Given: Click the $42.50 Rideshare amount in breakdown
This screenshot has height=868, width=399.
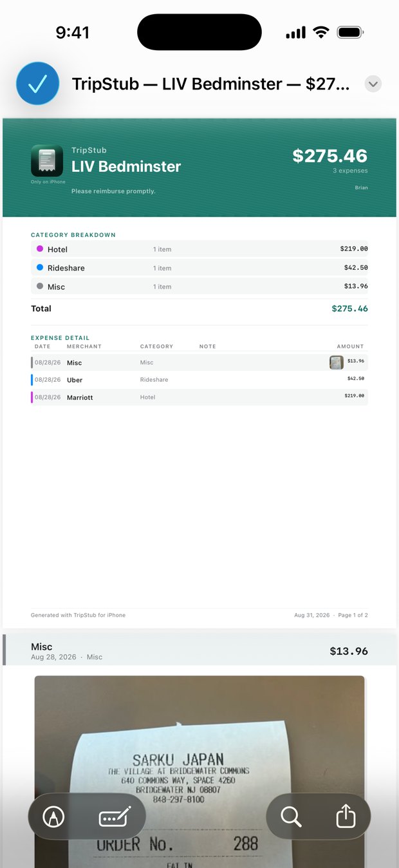Looking at the screenshot, I should (x=356, y=267).
